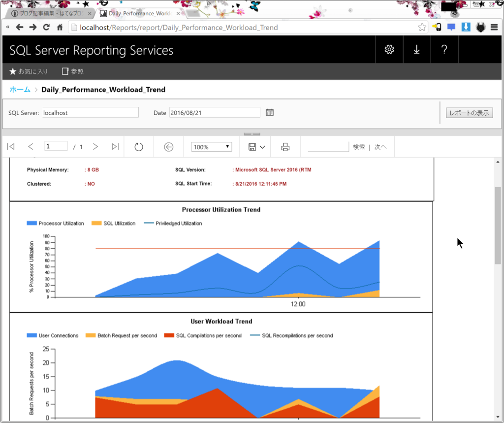Go to previous report page

31,147
